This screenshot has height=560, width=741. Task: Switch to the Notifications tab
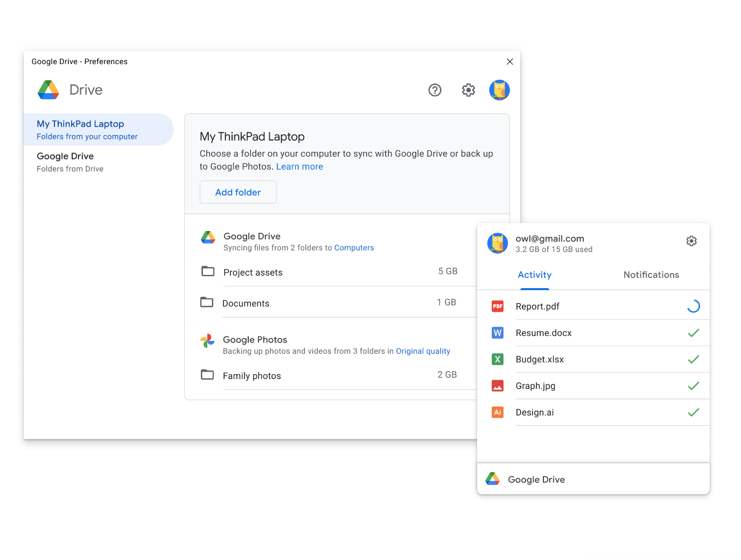tap(651, 275)
